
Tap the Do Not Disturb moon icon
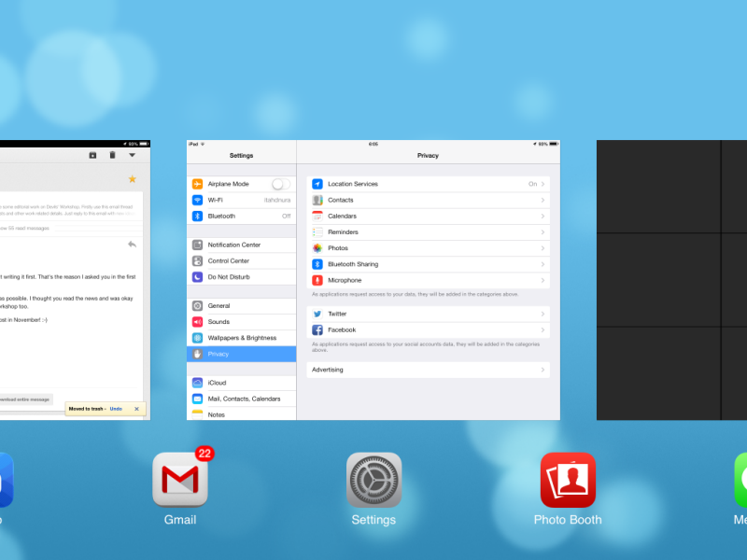pyautogui.click(x=197, y=276)
